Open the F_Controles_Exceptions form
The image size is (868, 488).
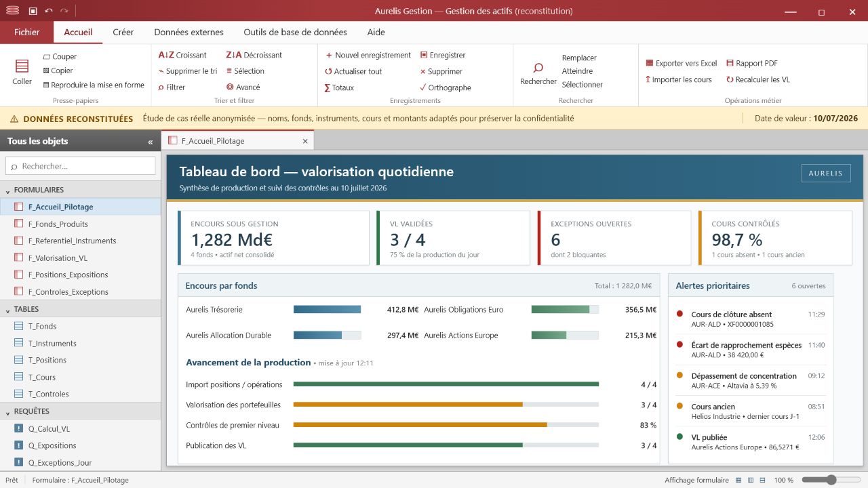point(80,291)
